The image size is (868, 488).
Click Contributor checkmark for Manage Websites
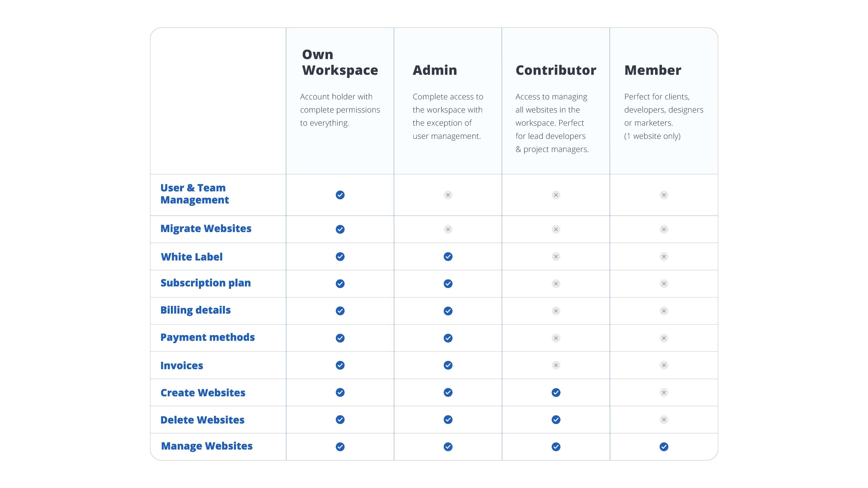(x=556, y=447)
